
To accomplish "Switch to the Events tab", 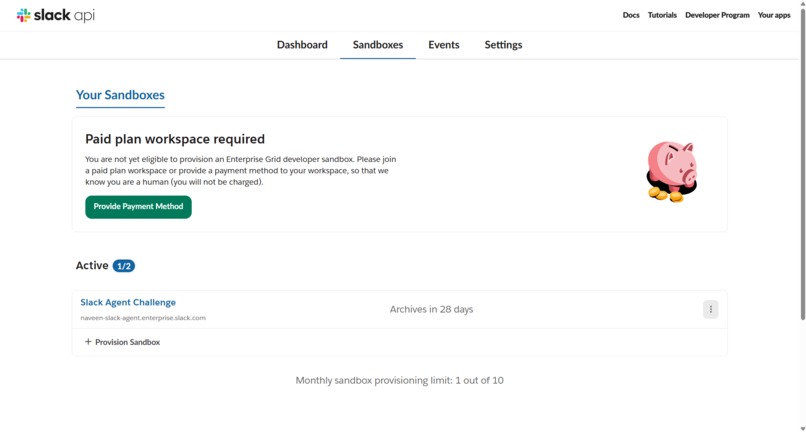I will [444, 45].
